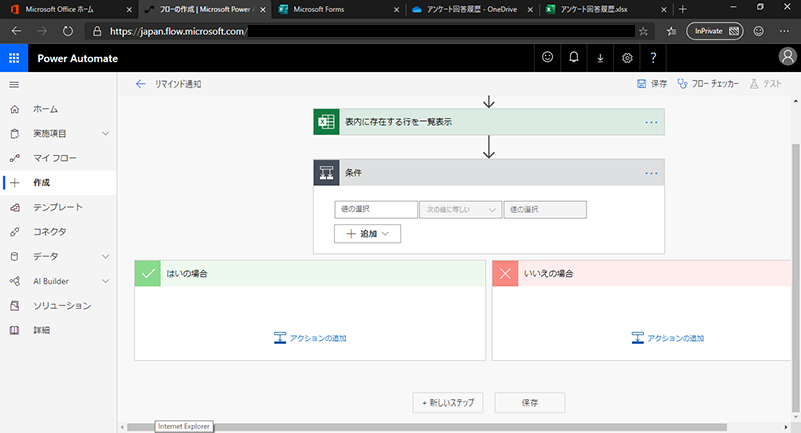Click the InPrivate indicator button
This screenshot has height=433, width=801.
click(x=715, y=31)
